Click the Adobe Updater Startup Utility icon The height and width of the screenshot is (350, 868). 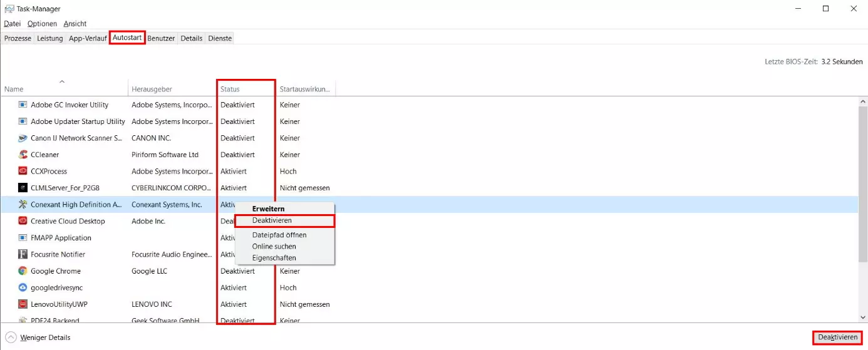pos(23,121)
